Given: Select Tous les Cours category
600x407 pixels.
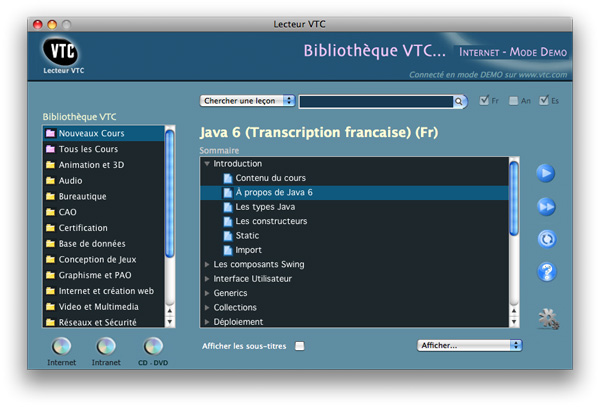Looking at the screenshot, I should point(104,149).
